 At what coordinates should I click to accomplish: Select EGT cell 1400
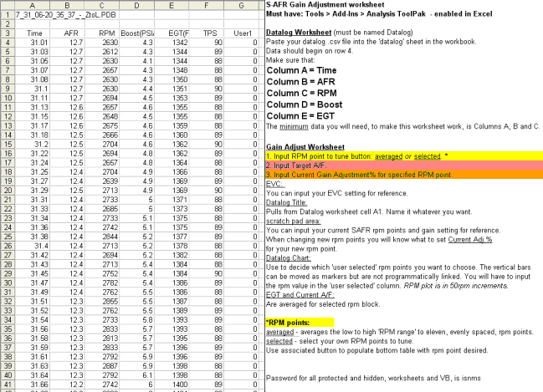[x=172, y=384]
